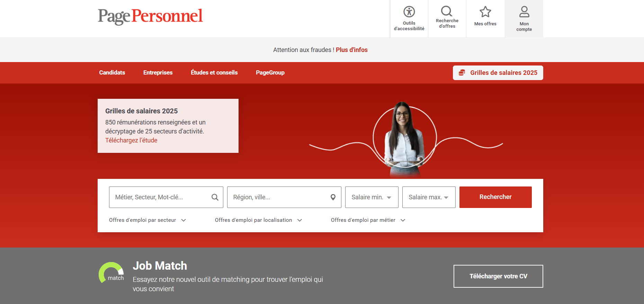The width and height of the screenshot is (644, 304).
Task: Click the Recherche d'offres magnifier icon
Action: (447, 11)
